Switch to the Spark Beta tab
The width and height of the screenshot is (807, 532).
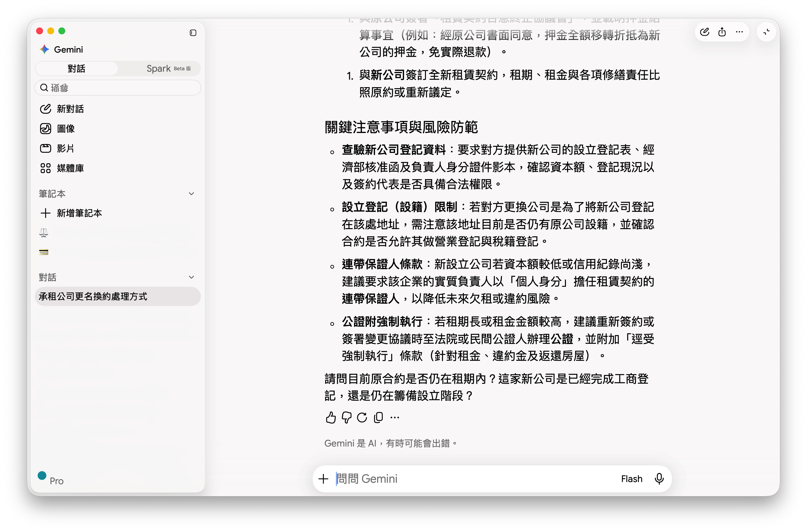click(x=168, y=69)
